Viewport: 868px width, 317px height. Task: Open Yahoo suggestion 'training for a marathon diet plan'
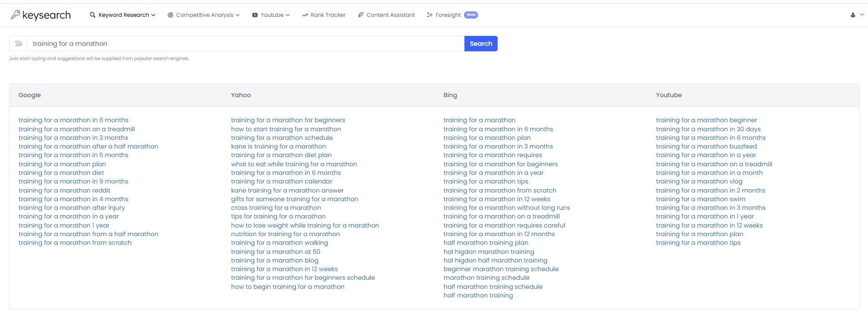281,155
